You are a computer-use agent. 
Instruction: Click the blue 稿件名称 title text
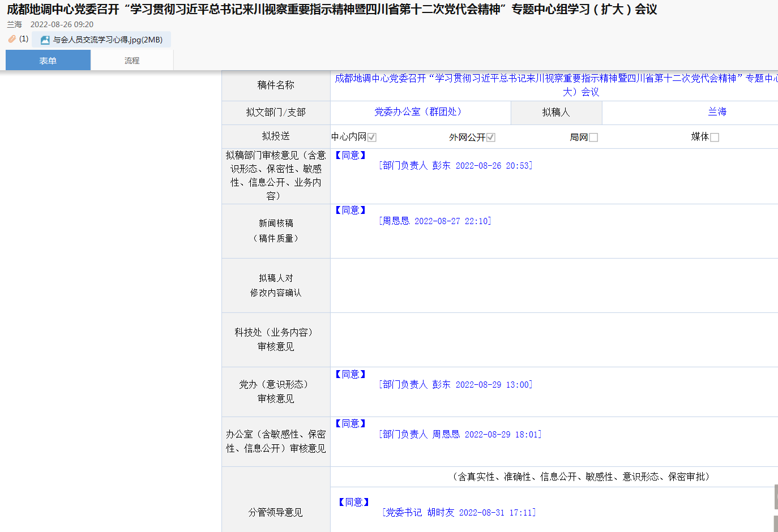[556, 85]
